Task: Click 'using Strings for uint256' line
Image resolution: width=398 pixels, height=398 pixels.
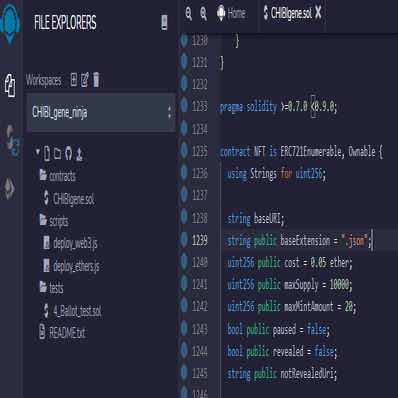Action: pyautogui.click(x=276, y=174)
